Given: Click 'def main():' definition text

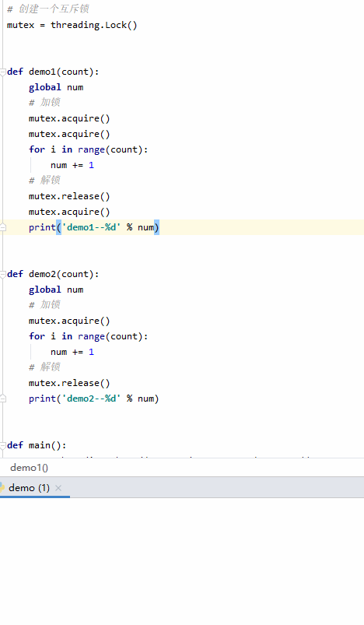Looking at the screenshot, I should click(x=37, y=445).
